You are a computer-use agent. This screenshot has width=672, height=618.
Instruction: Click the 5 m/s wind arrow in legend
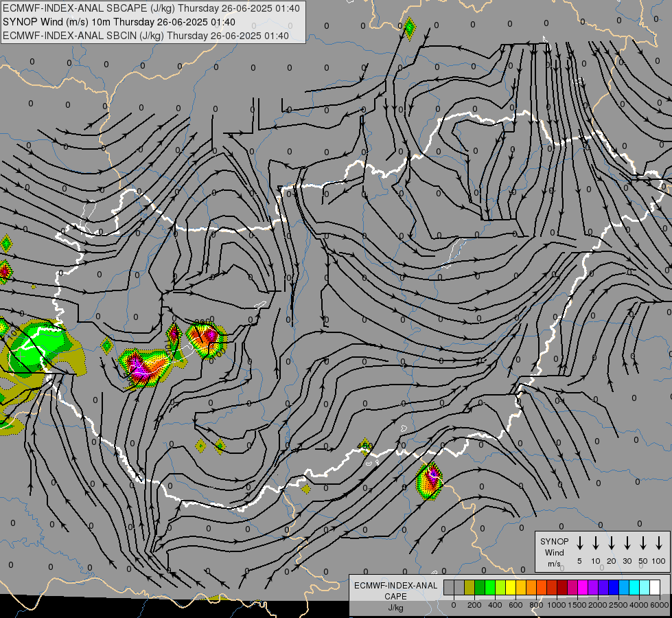point(579,543)
